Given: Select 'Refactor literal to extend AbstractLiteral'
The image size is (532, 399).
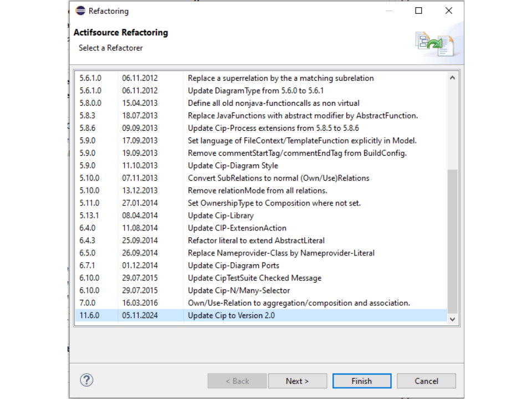Looking at the screenshot, I should coord(256,241).
